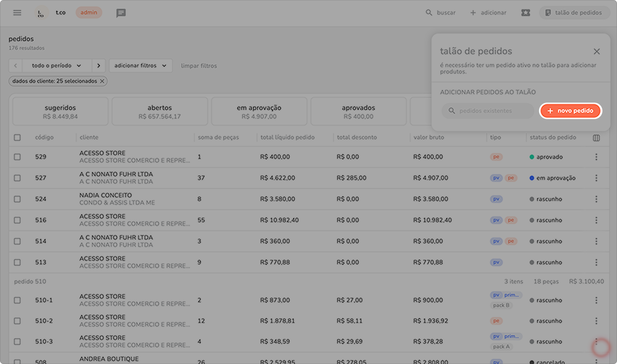Switch to em aprovação status tab

(259, 112)
